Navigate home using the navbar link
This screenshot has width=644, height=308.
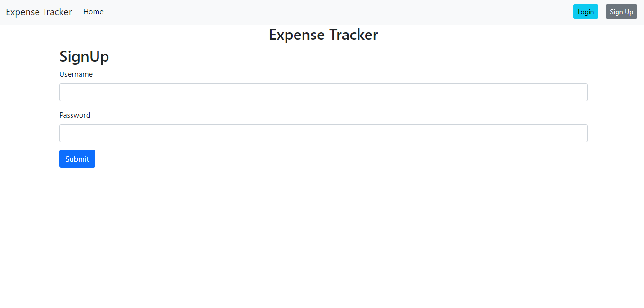point(93,11)
